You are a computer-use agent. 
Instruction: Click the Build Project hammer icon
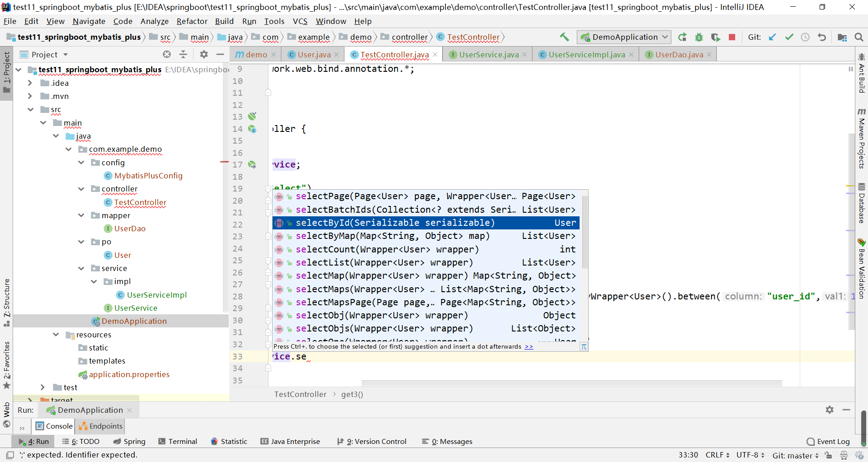click(564, 37)
